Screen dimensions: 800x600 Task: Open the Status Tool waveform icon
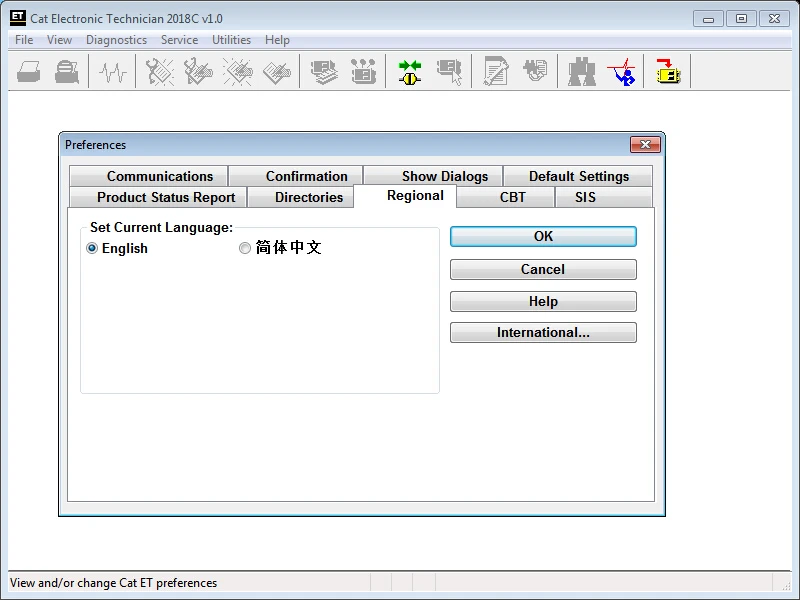point(112,71)
